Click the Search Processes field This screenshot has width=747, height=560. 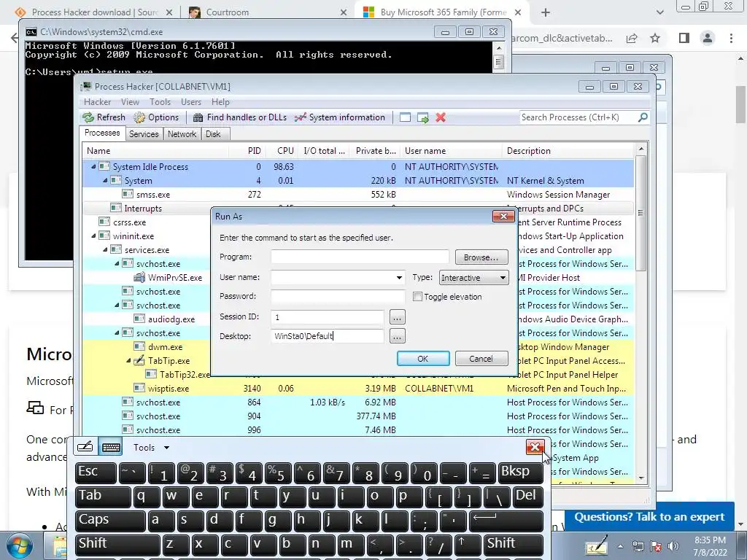click(578, 117)
